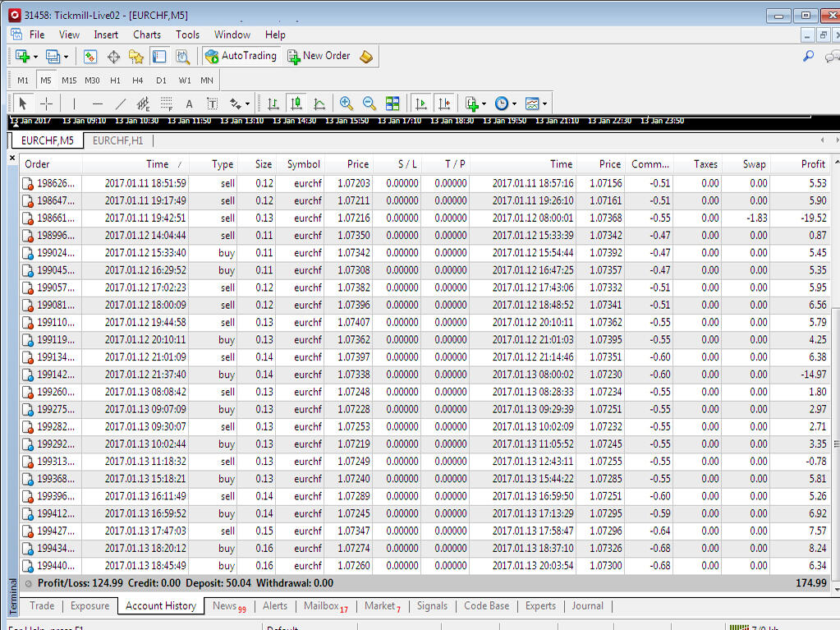The width and height of the screenshot is (840, 630).
Task: Toggle the Terminal panel icon
Action: coord(159,56)
